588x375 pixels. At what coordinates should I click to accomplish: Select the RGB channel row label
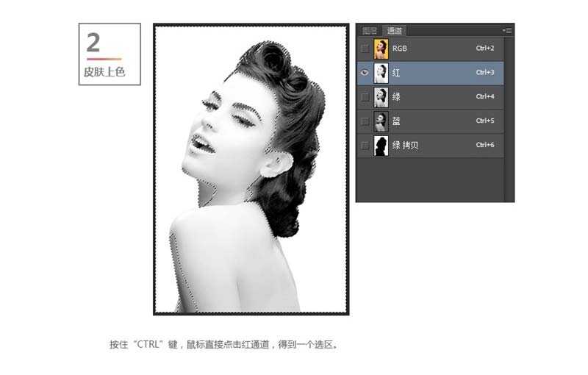[401, 49]
